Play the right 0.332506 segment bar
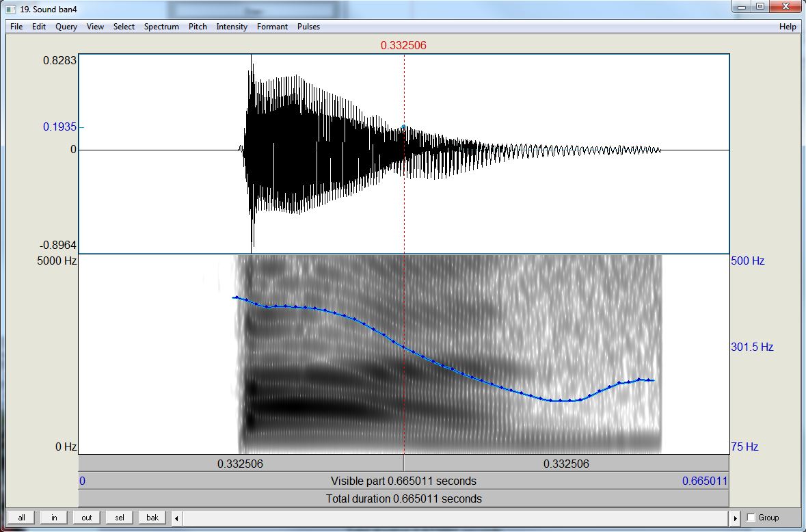Image resolution: width=806 pixels, height=532 pixels. 567,464
